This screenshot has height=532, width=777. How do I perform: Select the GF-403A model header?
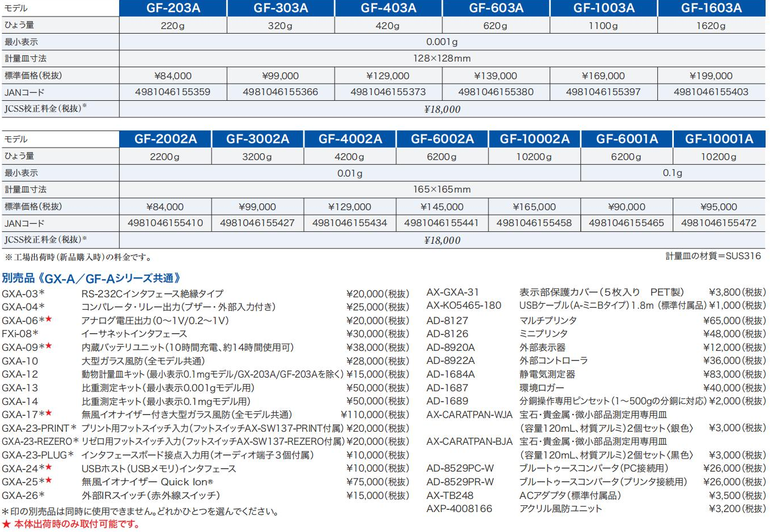coord(388,8)
